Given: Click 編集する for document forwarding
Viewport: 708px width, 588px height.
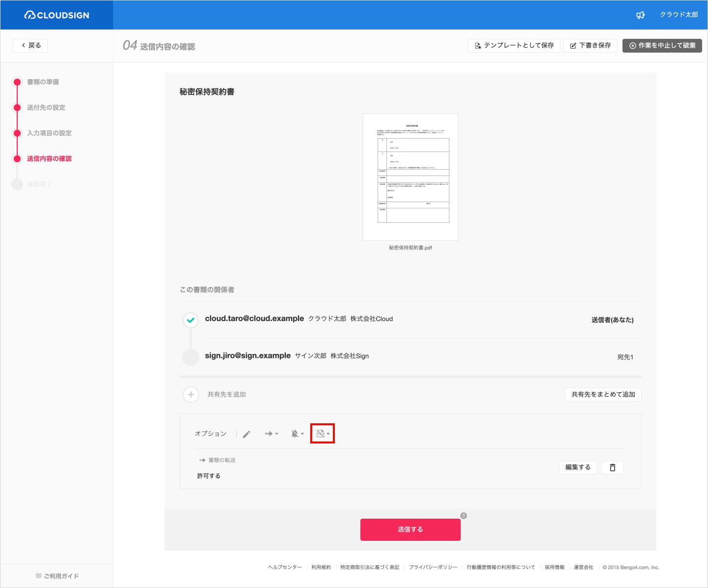Looking at the screenshot, I should [578, 468].
